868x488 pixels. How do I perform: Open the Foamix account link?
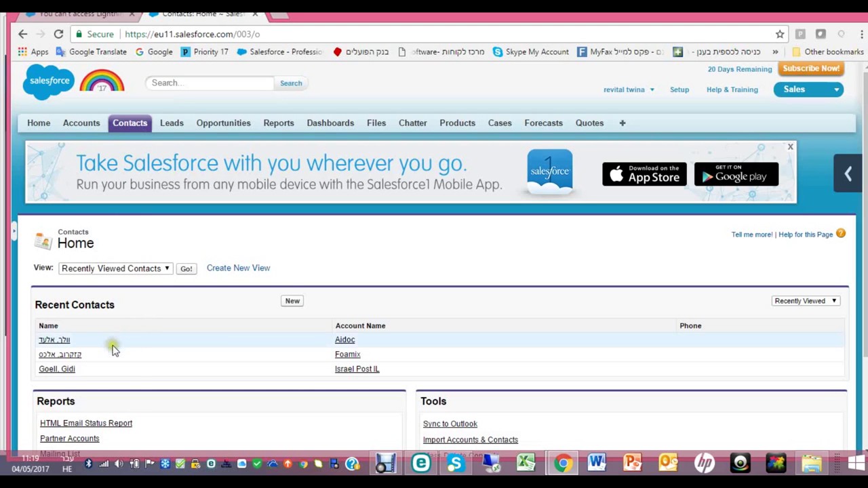pyautogui.click(x=347, y=354)
